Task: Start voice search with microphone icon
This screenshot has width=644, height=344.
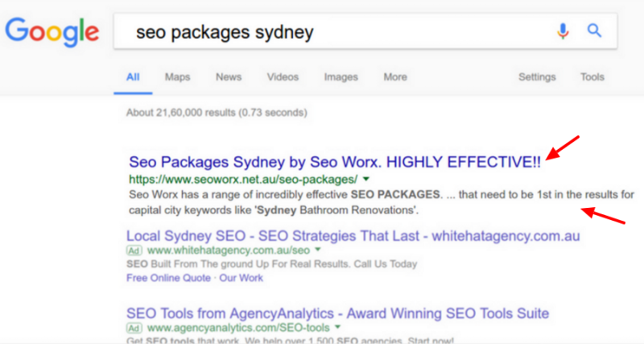Action: (563, 32)
